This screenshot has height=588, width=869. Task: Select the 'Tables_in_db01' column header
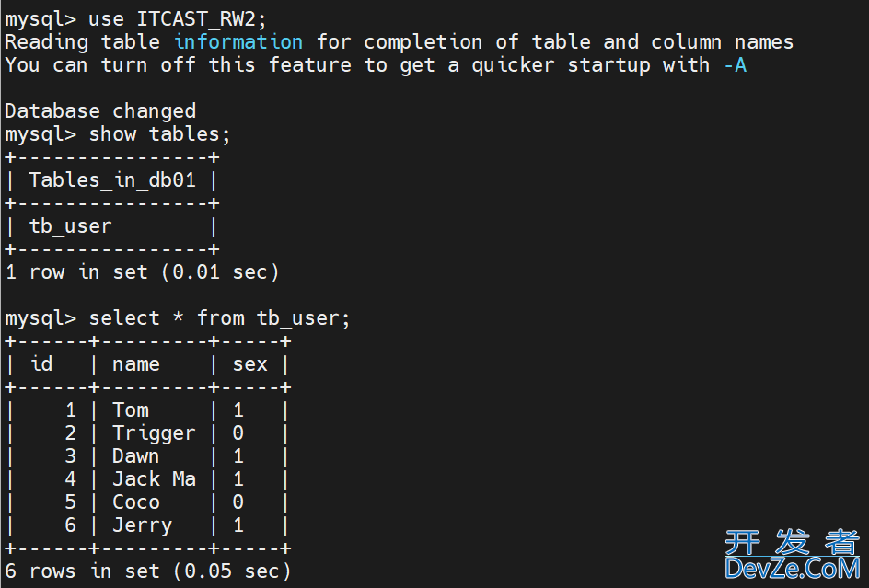click(x=112, y=180)
